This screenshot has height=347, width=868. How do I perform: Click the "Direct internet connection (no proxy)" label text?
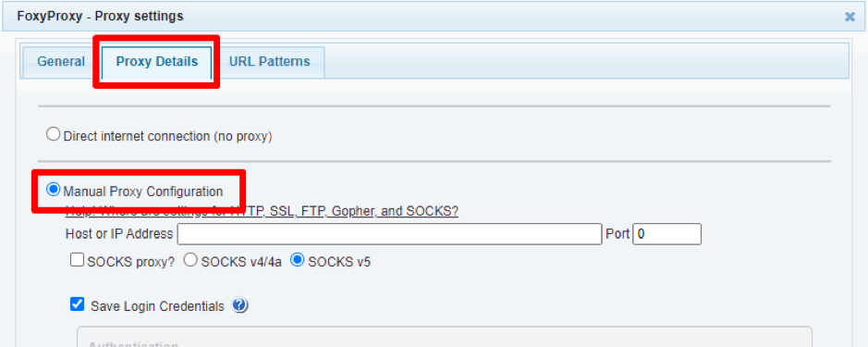pos(167,136)
